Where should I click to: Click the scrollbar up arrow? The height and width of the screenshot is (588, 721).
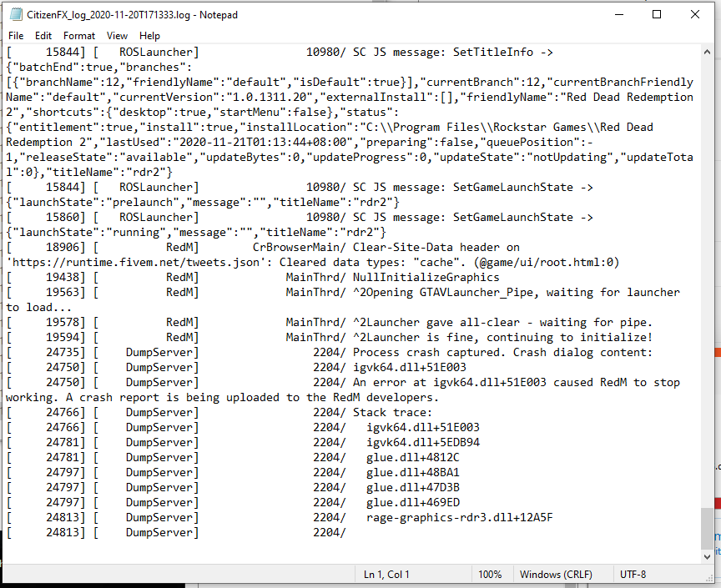click(x=707, y=52)
